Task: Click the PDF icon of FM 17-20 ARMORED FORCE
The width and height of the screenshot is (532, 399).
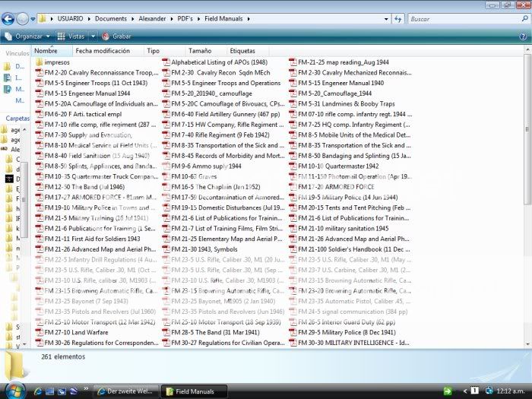Action: click(x=293, y=187)
